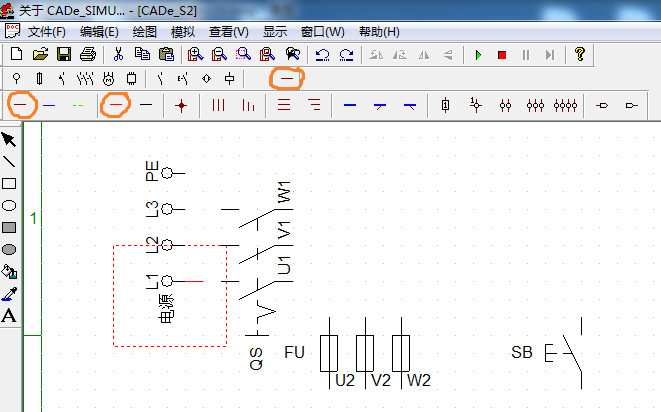Click the 电源 label in the drawing
Screen dimensions: 661x412
tap(167, 308)
